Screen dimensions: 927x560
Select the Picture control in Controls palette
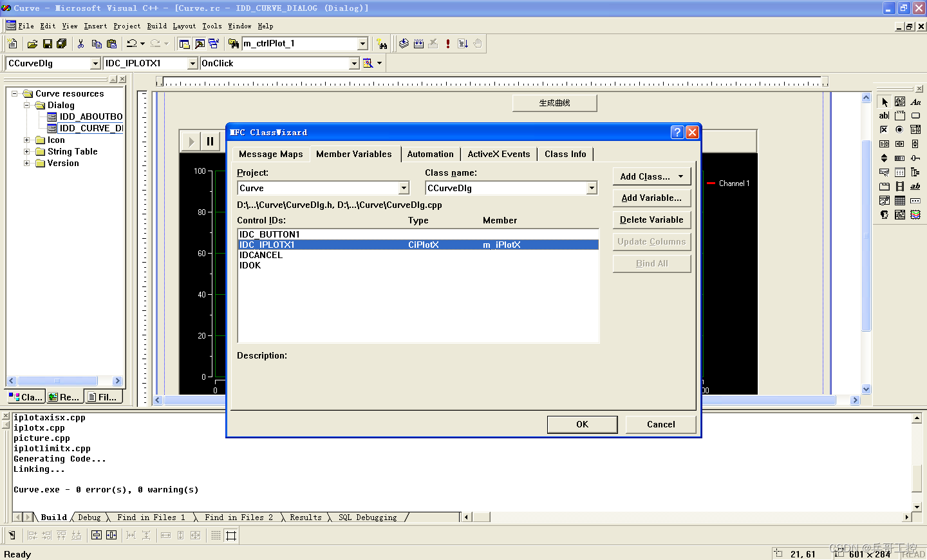click(x=900, y=102)
